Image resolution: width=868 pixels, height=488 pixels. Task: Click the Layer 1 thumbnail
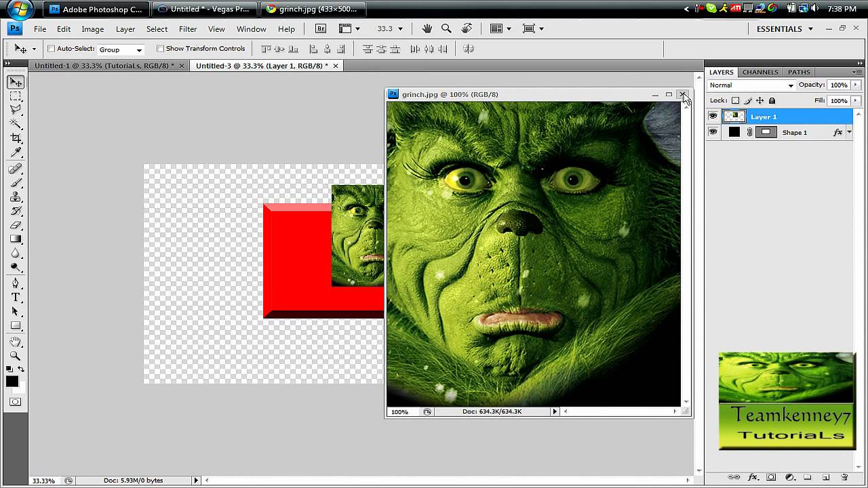pyautogui.click(x=734, y=117)
